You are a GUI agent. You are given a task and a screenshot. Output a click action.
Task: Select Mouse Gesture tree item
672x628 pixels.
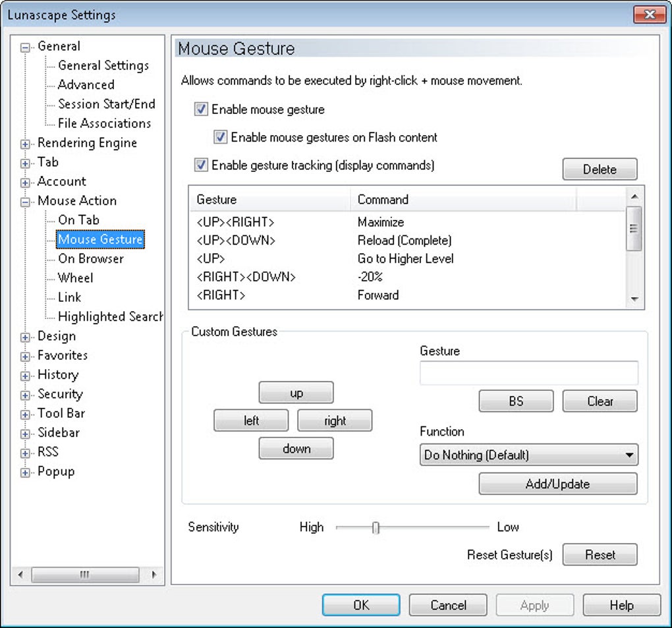click(100, 239)
